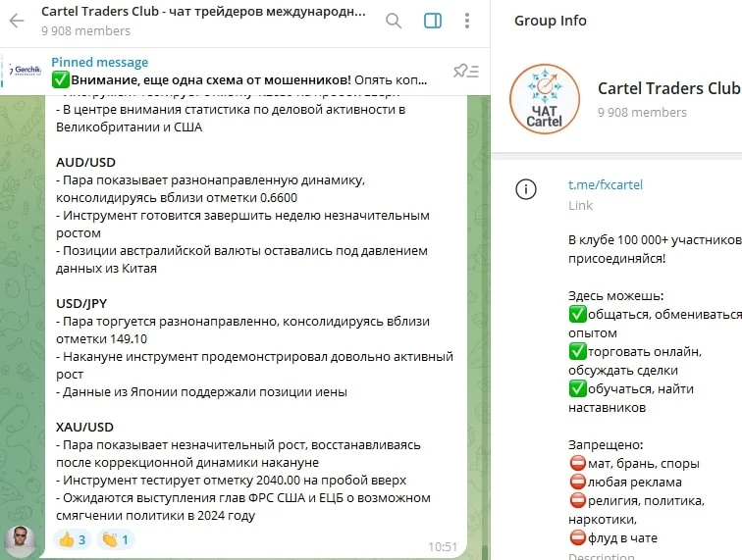Click the XAU/USD heading in the message
742x560 pixels.
84,427
